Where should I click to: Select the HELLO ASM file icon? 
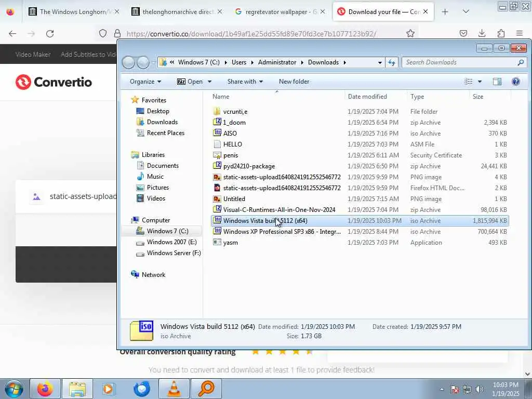[x=217, y=144]
